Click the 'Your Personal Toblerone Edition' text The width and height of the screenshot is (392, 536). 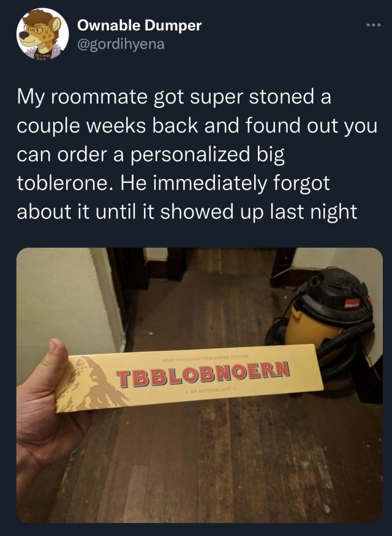coord(205,358)
